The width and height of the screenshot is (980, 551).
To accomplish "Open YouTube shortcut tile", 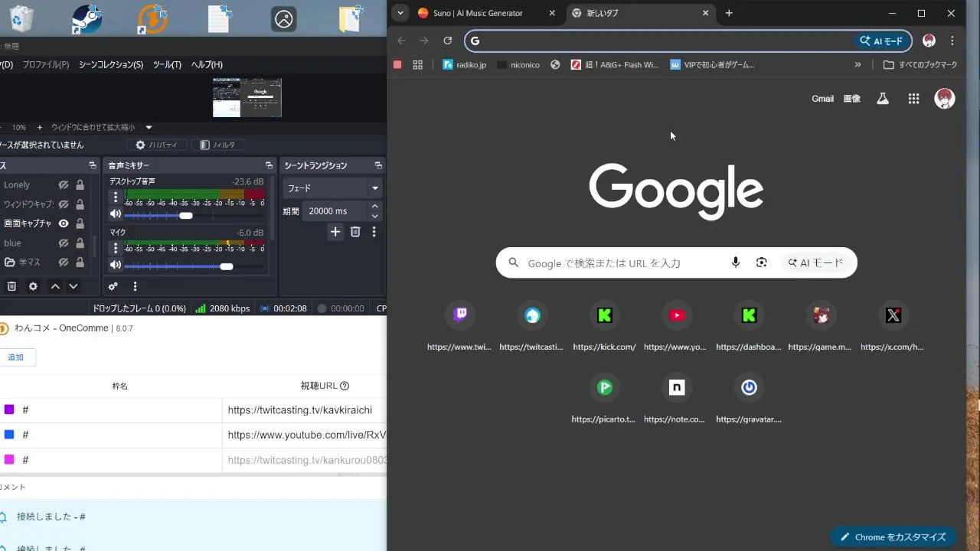I will tap(676, 325).
